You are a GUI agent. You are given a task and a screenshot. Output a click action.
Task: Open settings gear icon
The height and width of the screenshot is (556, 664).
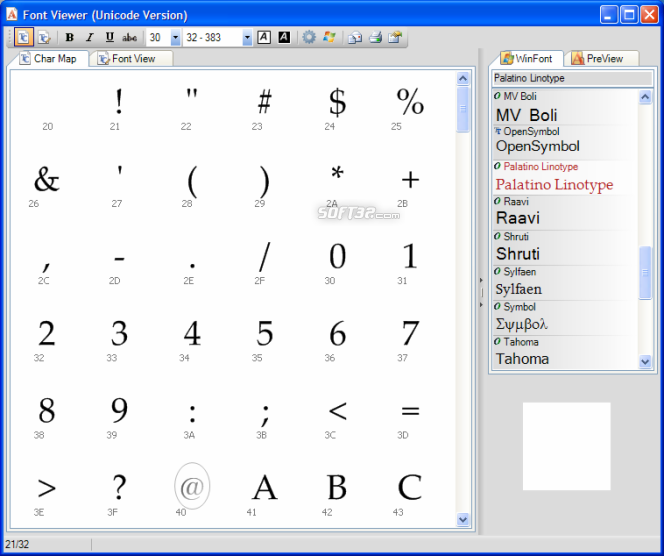(x=309, y=37)
